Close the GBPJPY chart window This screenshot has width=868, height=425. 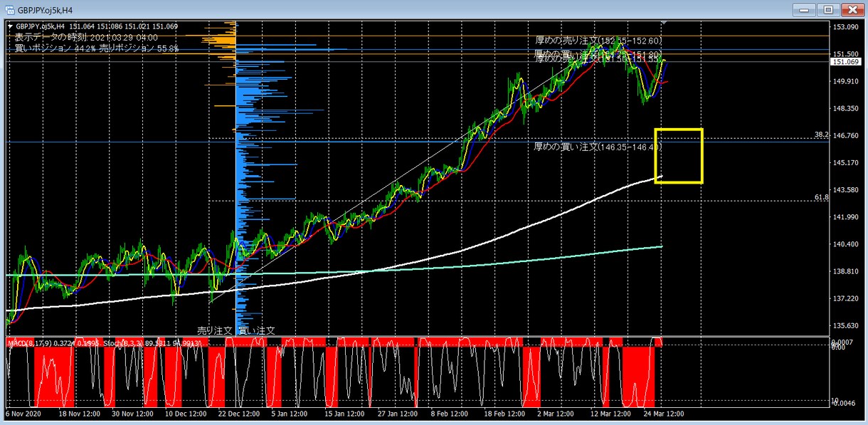[x=852, y=10]
